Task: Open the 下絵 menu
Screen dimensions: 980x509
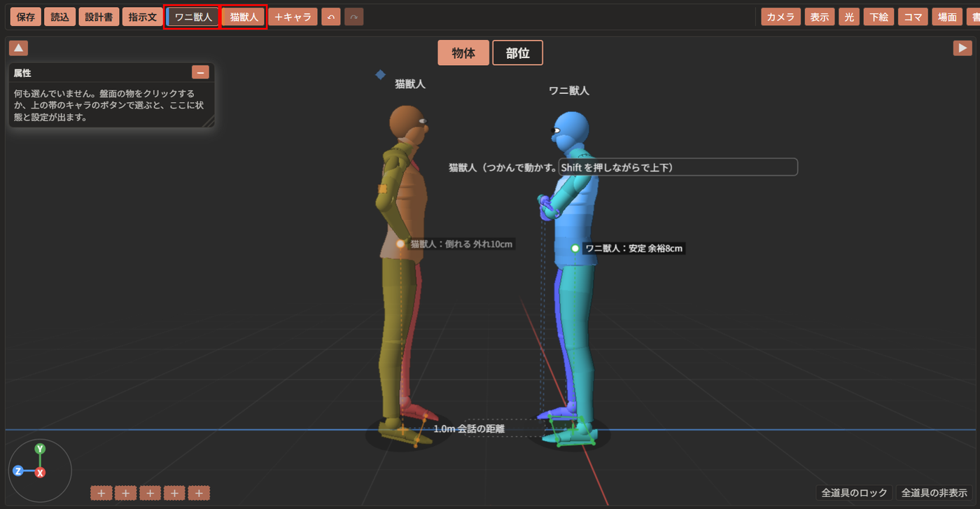Action: (878, 17)
